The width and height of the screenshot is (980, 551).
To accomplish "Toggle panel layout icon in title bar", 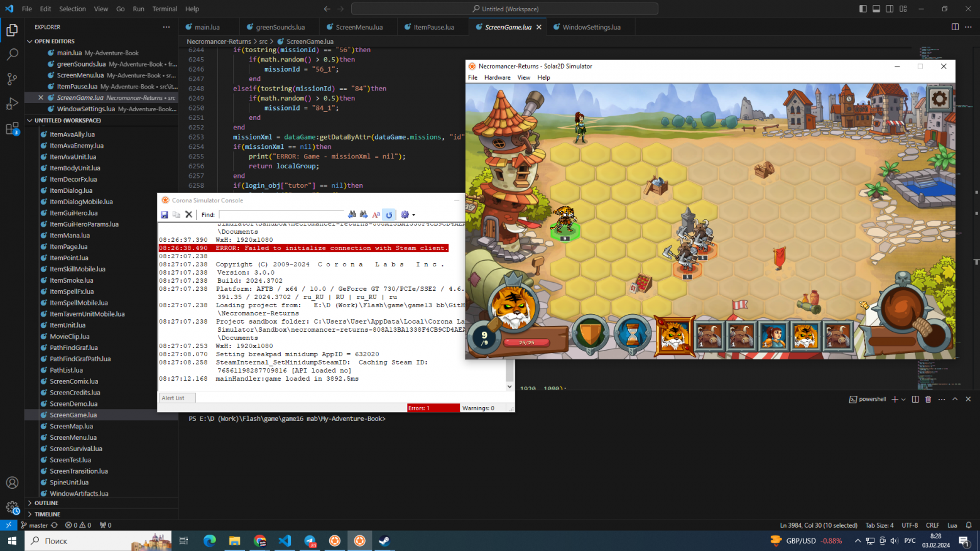I will pyautogui.click(x=876, y=9).
